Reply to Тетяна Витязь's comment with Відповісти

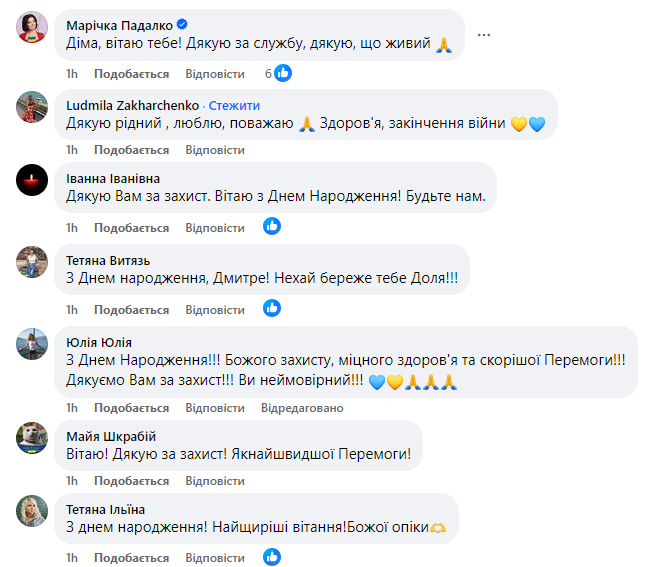pos(215,309)
